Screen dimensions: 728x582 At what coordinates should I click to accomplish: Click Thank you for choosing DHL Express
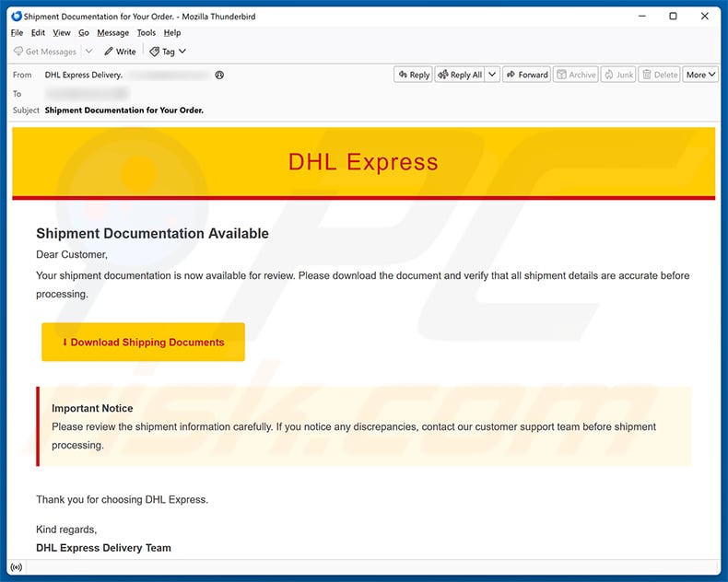[123, 500]
